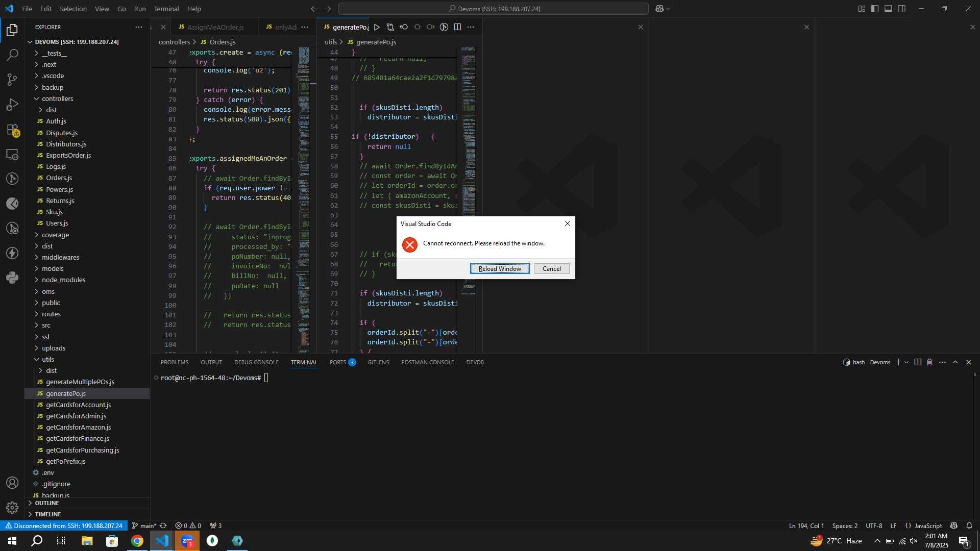This screenshot has height=551, width=980.
Task: Open Python icon in activity bar
Action: pyautogui.click(x=12, y=278)
